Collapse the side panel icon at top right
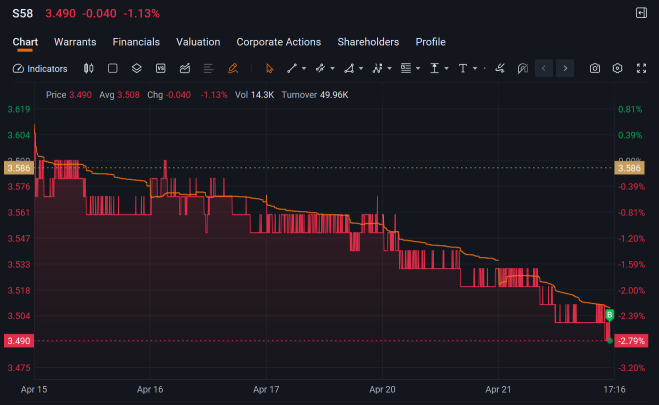The width and height of the screenshot is (659, 405). coord(641,13)
